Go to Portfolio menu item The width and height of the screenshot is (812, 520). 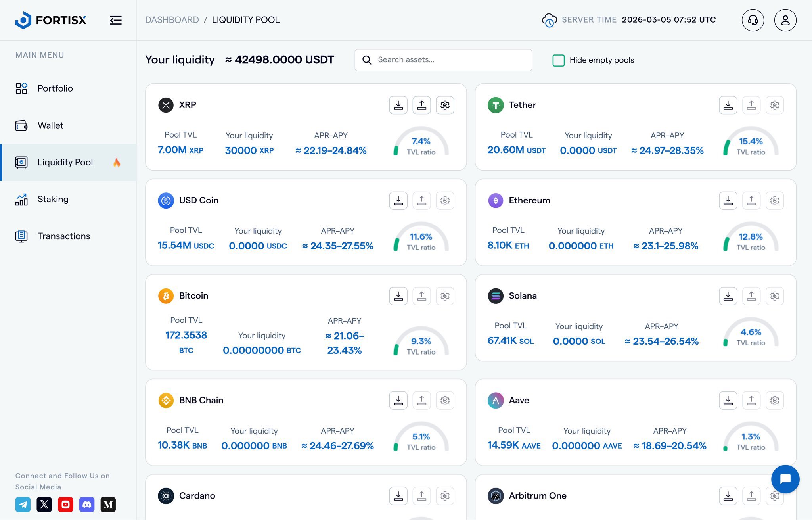(55, 88)
